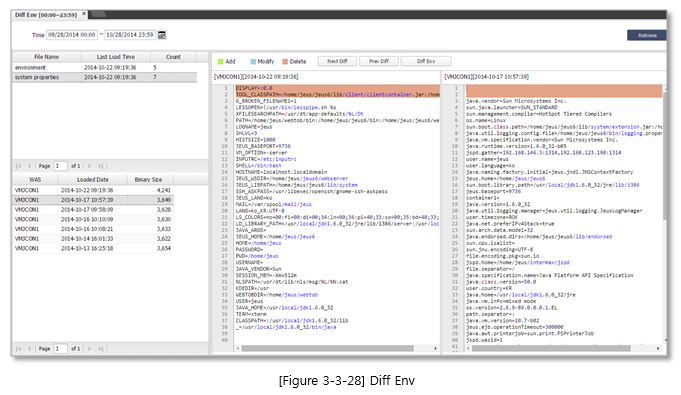
Task: Click the Diff Env button
Action: (426, 61)
